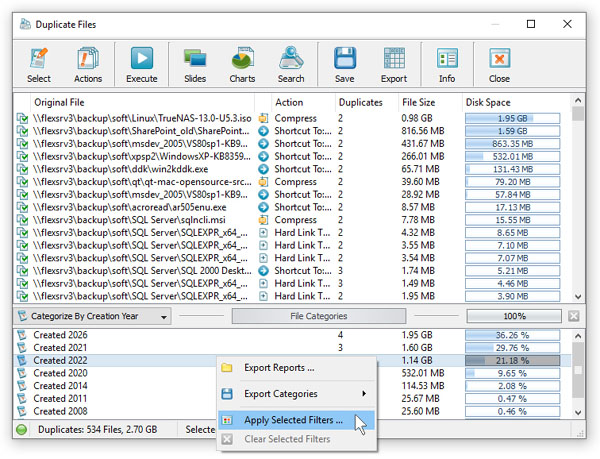Click the File Categories button
The height and width of the screenshot is (459, 600).
pyautogui.click(x=319, y=316)
